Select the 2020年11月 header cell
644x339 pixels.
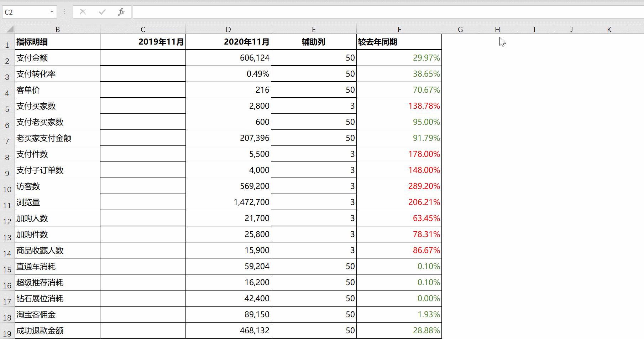[x=228, y=42]
